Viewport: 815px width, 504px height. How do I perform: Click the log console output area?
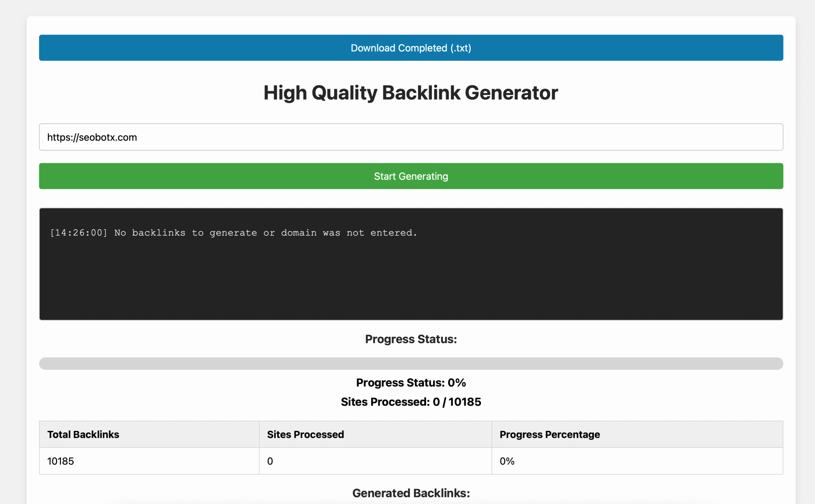click(411, 264)
